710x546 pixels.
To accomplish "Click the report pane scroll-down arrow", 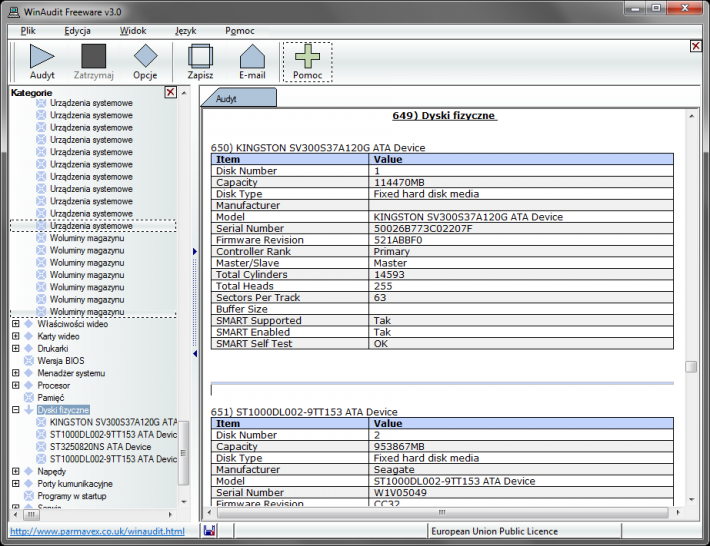I will tap(691, 499).
